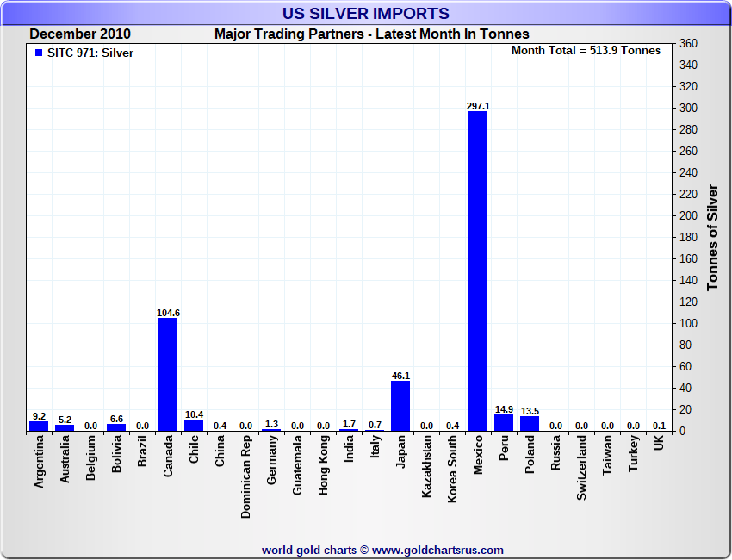Select the Canada bar in the chart
The height and width of the screenshot is (560, 732).
168,374
